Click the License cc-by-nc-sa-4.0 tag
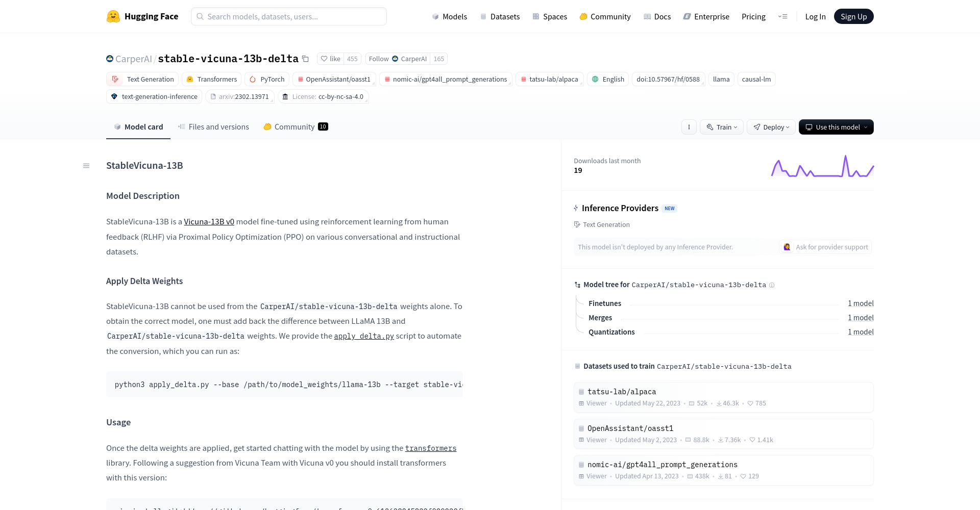 click(x=323, y=96)
